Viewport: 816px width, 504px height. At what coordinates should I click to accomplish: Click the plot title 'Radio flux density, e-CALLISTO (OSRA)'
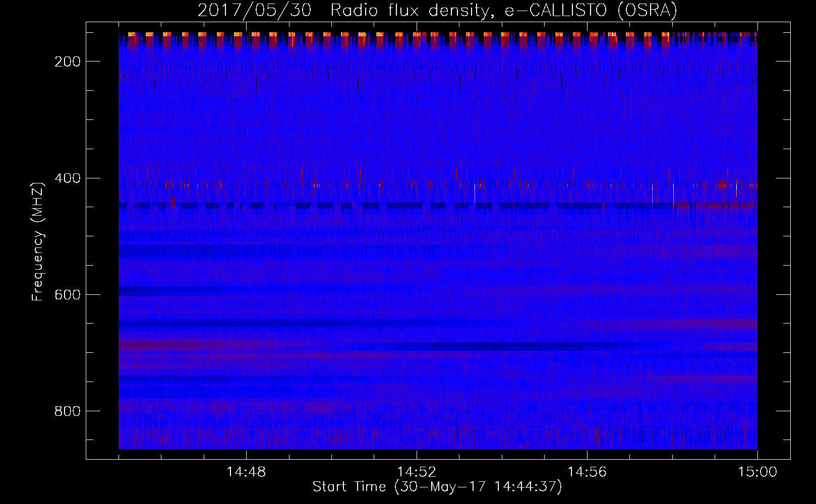[x=504, y=11]
